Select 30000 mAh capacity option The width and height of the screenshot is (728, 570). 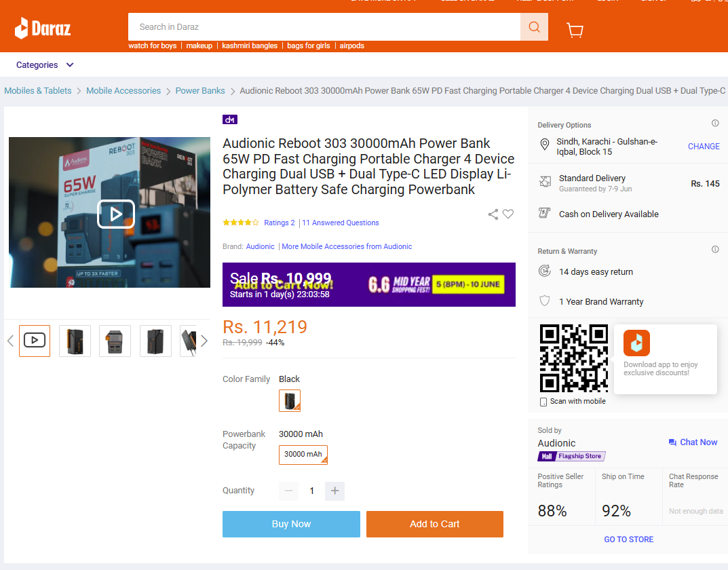[303, 455]
